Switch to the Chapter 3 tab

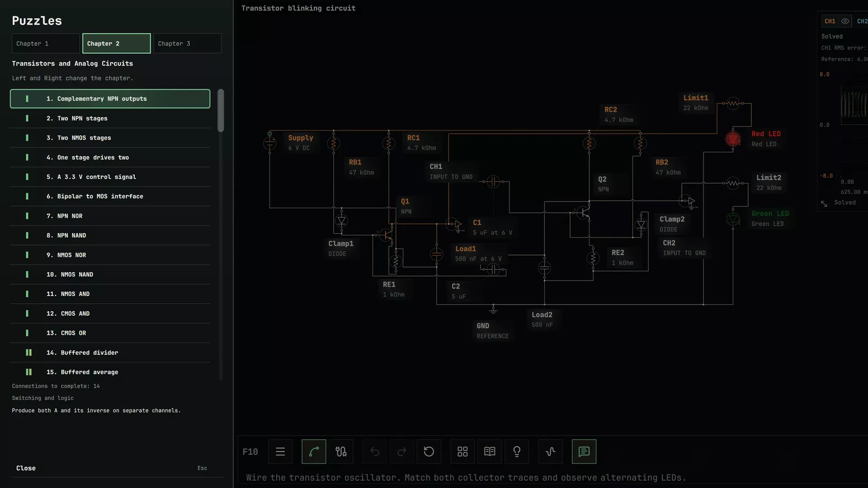pyautogui.click(x=187, y=43)
